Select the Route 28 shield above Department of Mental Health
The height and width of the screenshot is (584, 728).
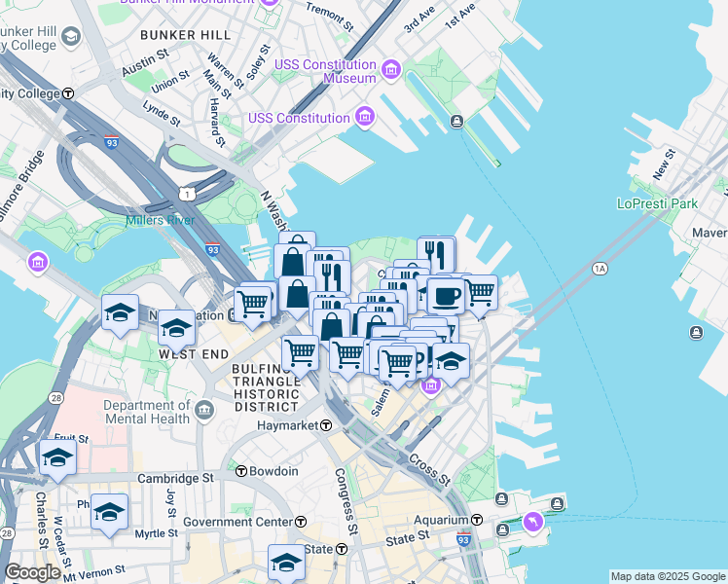(55, 398)
